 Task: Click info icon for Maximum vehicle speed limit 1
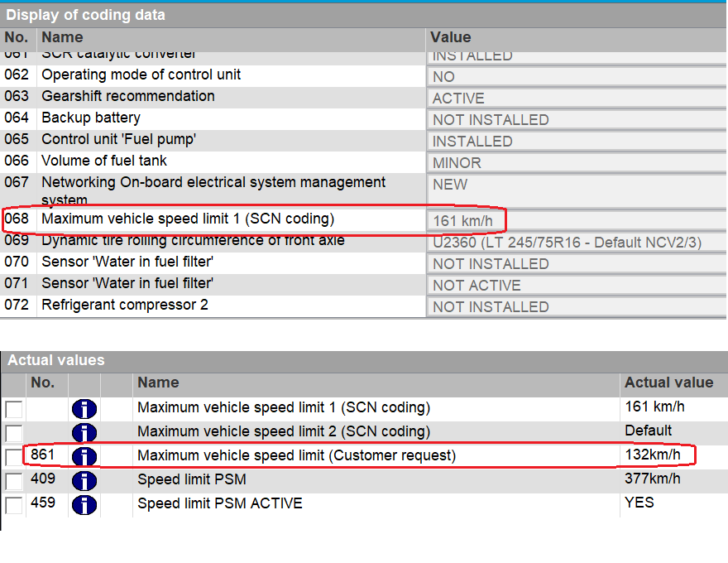[84, 408]
